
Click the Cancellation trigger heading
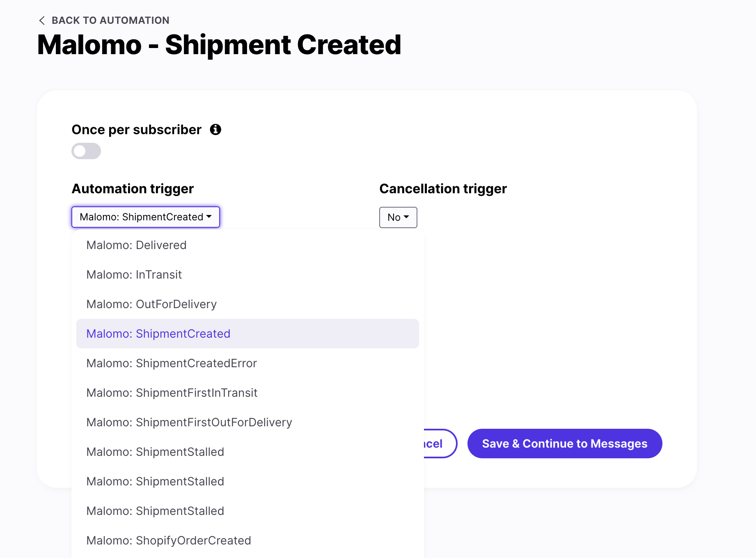point(443,189)
